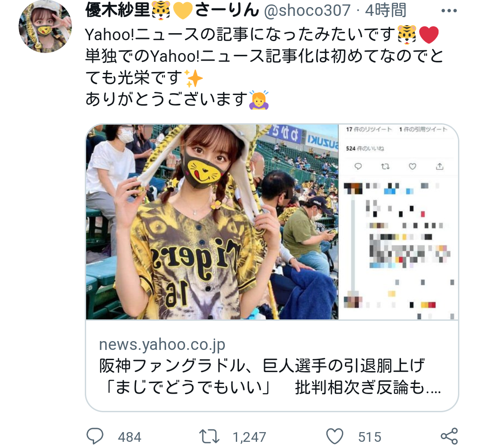The width and height of the screenshot is (477, 448).
Task: Open the stadium photo preview image
Action: 212,222
